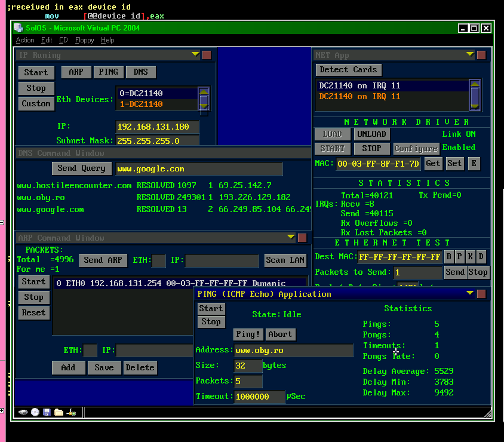
Task: Click the P button in Ethernet Test
Action: point(460,256)
